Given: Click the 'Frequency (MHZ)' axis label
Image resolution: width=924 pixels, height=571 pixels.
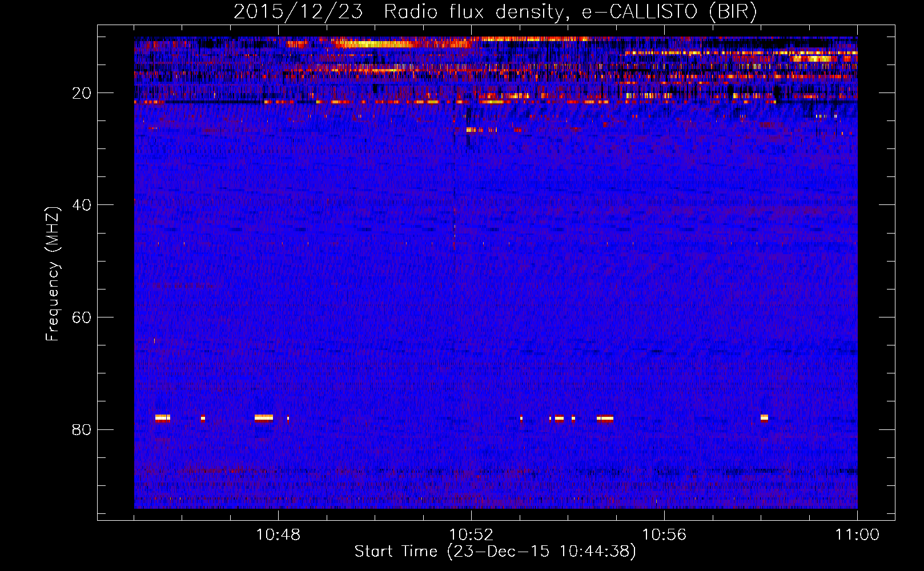Looking at the screenshot, I should [53, 274].
